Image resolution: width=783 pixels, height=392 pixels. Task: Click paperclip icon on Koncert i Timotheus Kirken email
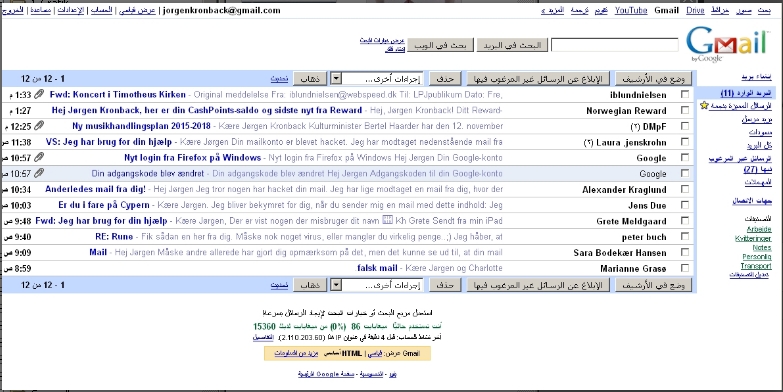[x=38, y=94]
